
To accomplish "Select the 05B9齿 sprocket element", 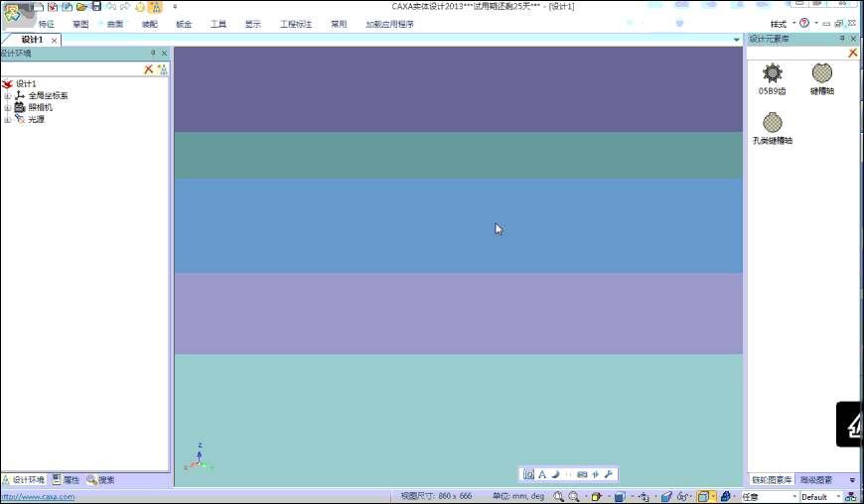I will coord(772,79).
